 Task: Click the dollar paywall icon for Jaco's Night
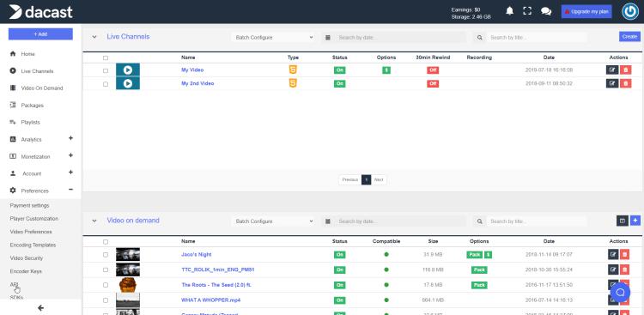[488, 255]
